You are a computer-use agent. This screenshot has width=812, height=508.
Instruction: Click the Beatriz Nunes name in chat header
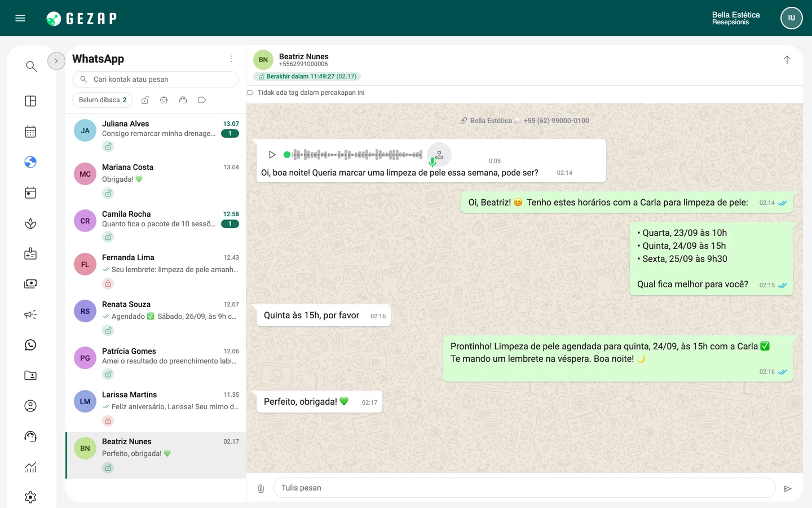pos(303,56)
